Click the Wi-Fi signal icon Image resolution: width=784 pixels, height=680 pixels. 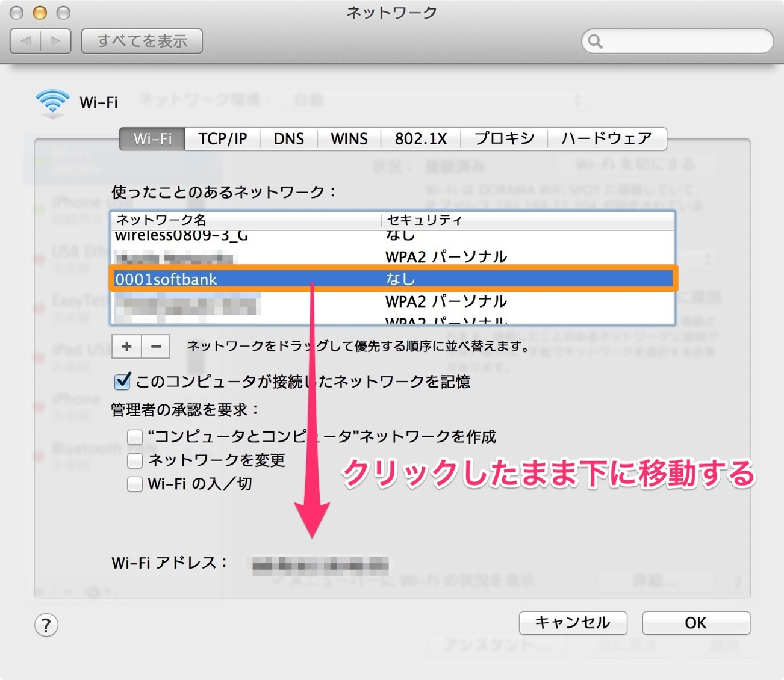52,102
